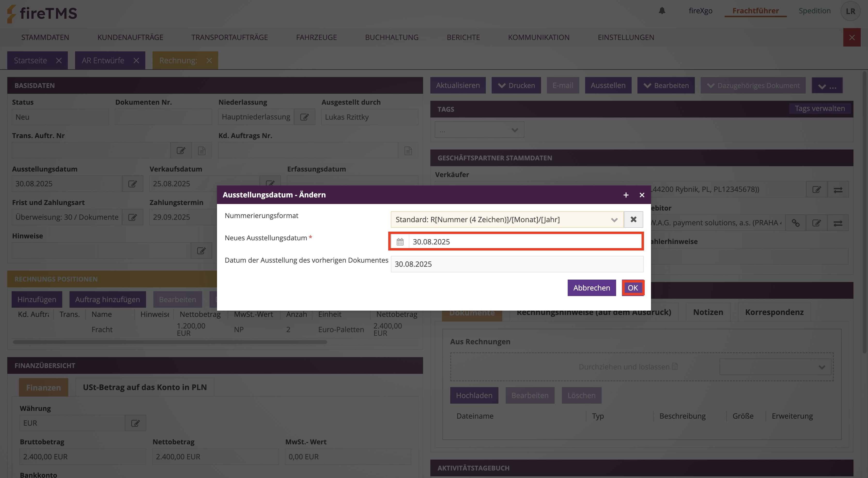Click the calendar icon in the date field
Screen dimensions: 868x478
point(400,242)
